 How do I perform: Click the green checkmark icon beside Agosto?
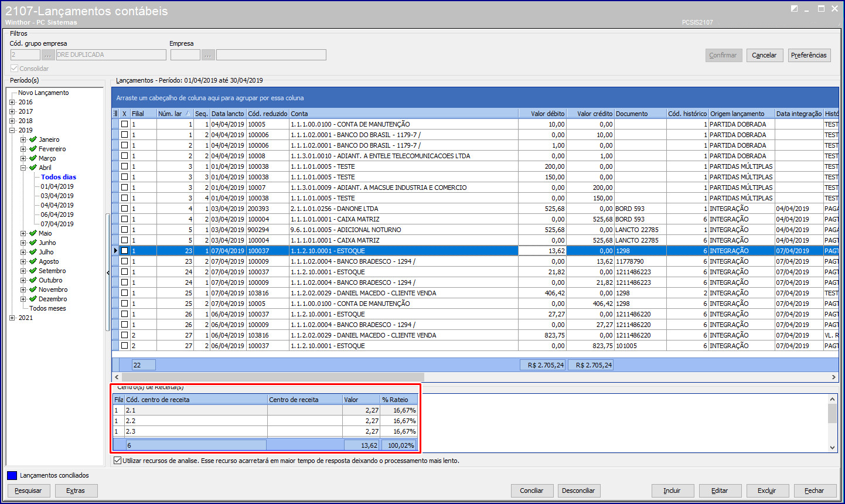pyautogui.click(x=33, y=261)
